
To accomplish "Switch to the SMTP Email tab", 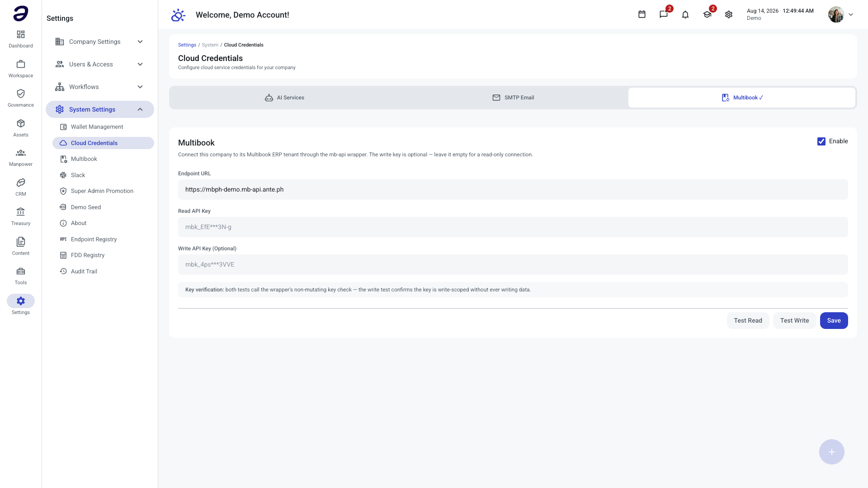I will point(513,98).
